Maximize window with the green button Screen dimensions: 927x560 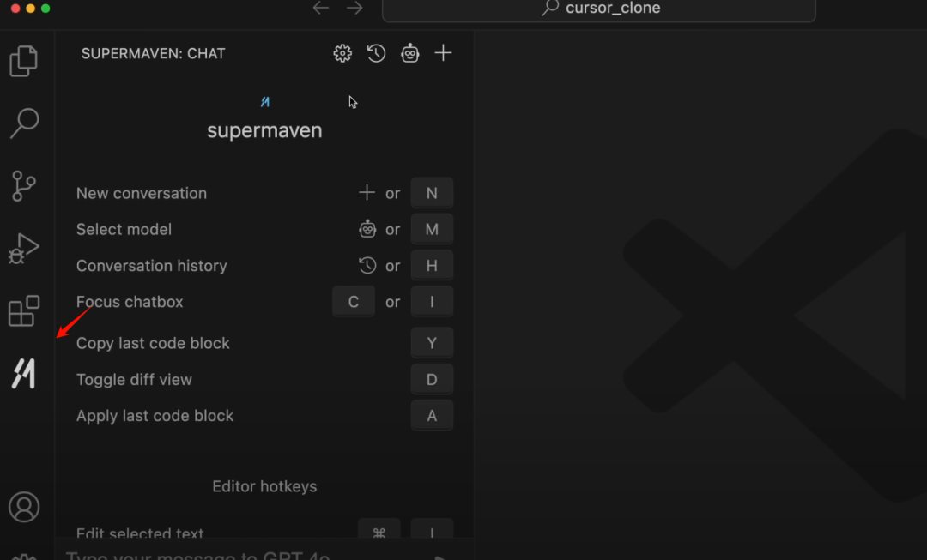click(45, 9)
